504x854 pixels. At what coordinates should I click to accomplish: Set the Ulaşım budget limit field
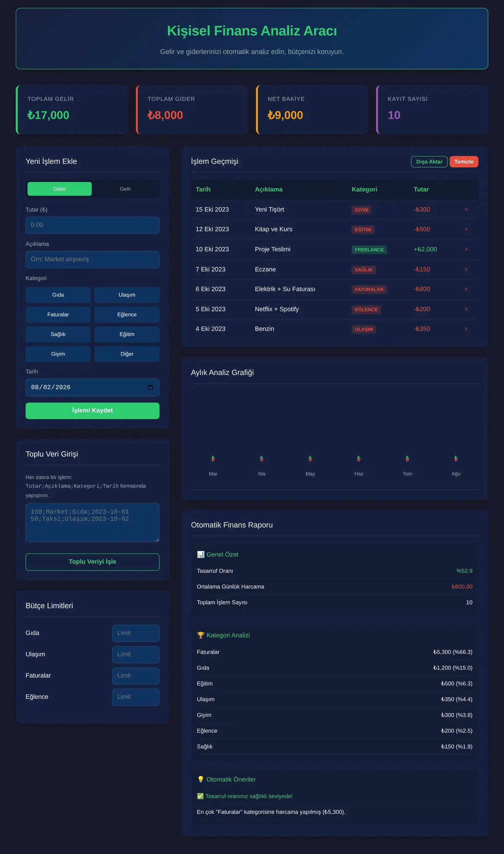pyautogui.click(x=136, y=654)
